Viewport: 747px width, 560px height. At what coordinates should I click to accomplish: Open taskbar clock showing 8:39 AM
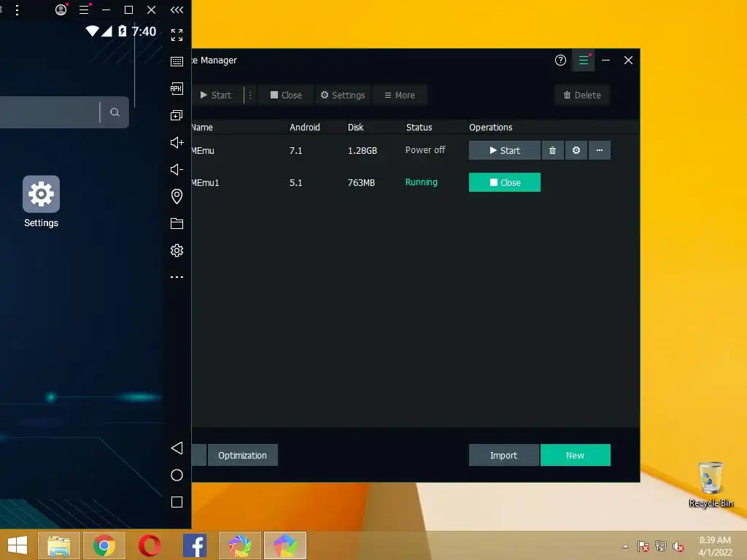tap(715, 546)
